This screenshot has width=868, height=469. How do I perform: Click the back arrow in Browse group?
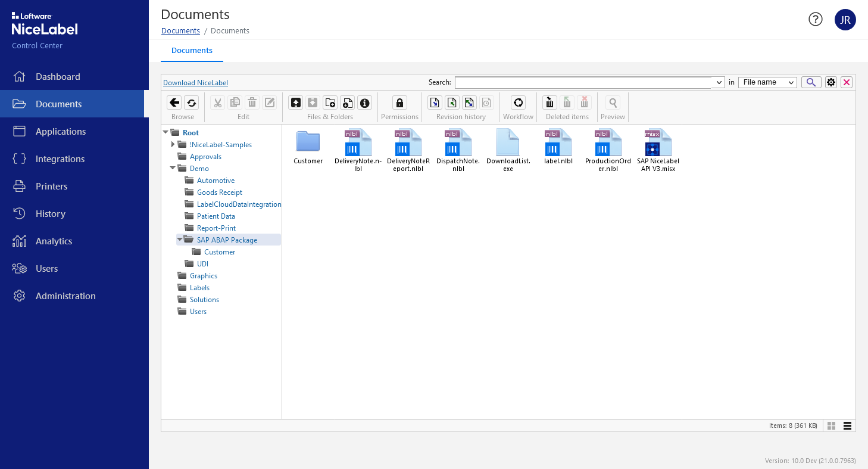pos(174,103)
